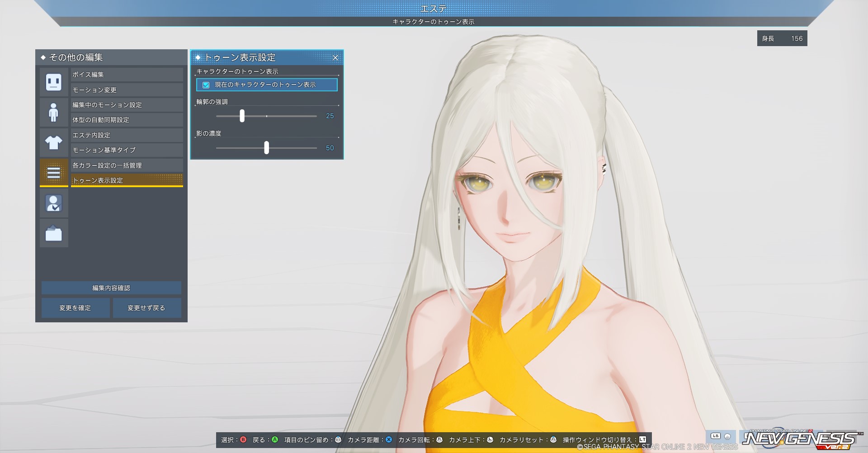Viewport: 868px width, 453px height.
Task: Click the エステ title at top
Action: (x=434, y=8)
